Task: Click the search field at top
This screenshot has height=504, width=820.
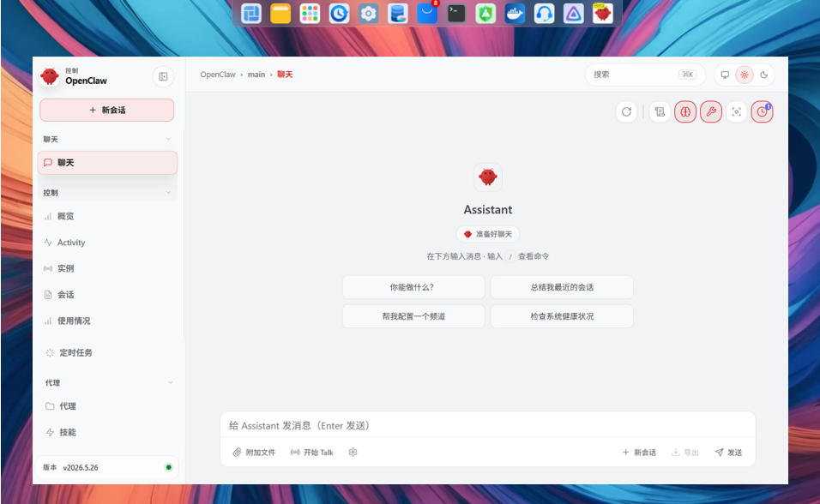Action: (x=645, y=75)
